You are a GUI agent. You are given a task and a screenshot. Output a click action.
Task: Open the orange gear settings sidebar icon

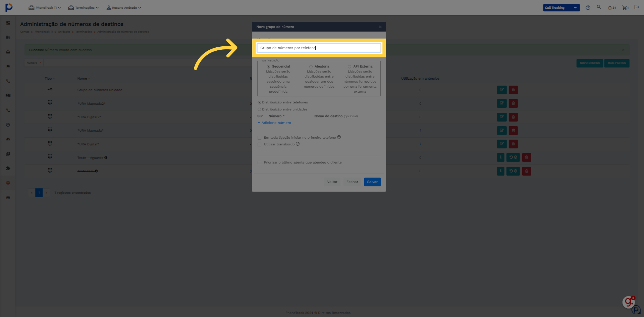(x=8, y=183)
